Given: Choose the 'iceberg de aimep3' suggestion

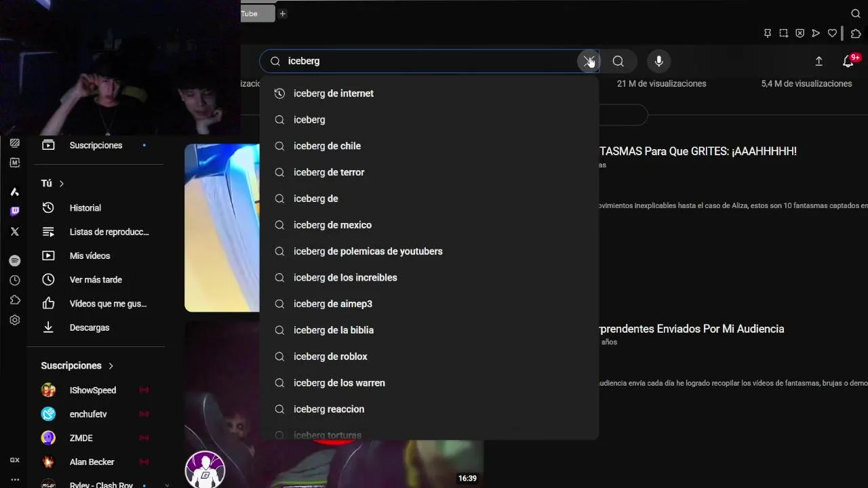Looking at the screenshot, I should [x=429, y=304].
